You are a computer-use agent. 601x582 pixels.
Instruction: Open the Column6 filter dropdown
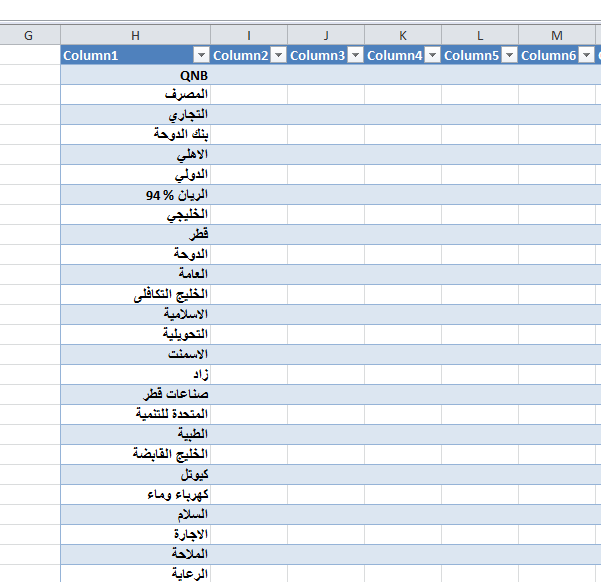coord(586,55)
